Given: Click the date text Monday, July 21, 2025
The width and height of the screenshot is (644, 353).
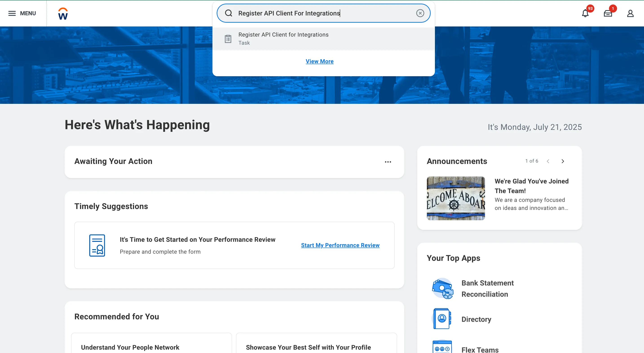Looking at the screenshot, I should click(x=541, y=127).
